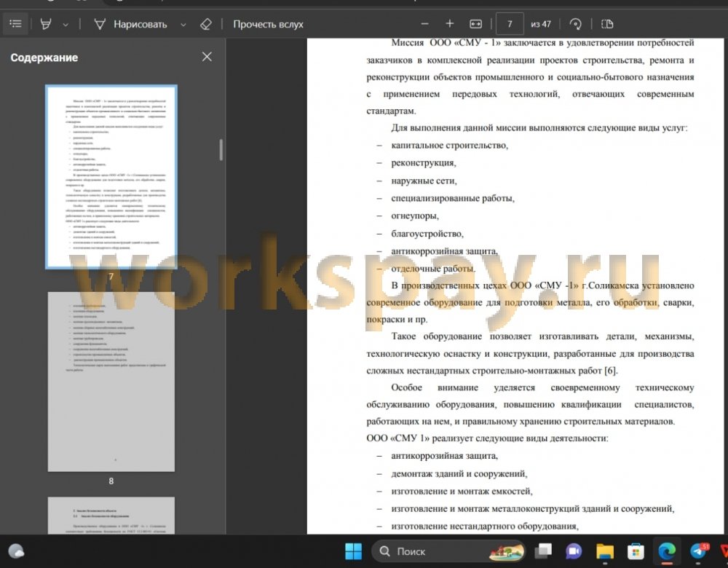Open Telegram from the taskbar

(699, 551)
